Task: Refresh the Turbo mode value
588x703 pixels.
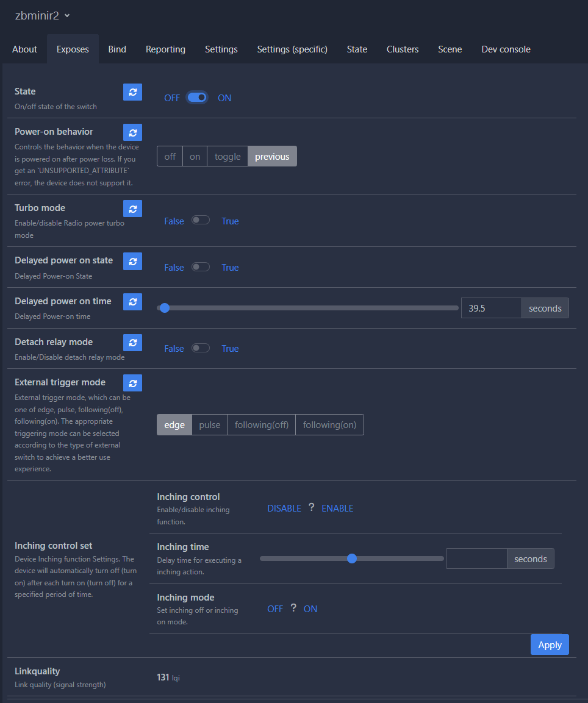Action: 132,209
